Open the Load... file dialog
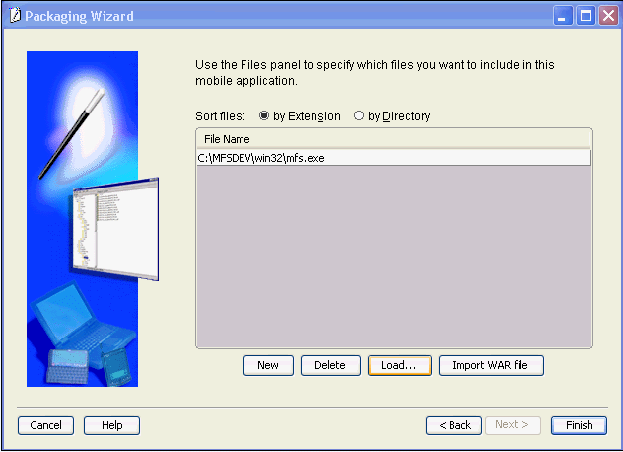623x452 pixels. pos(399,365)
